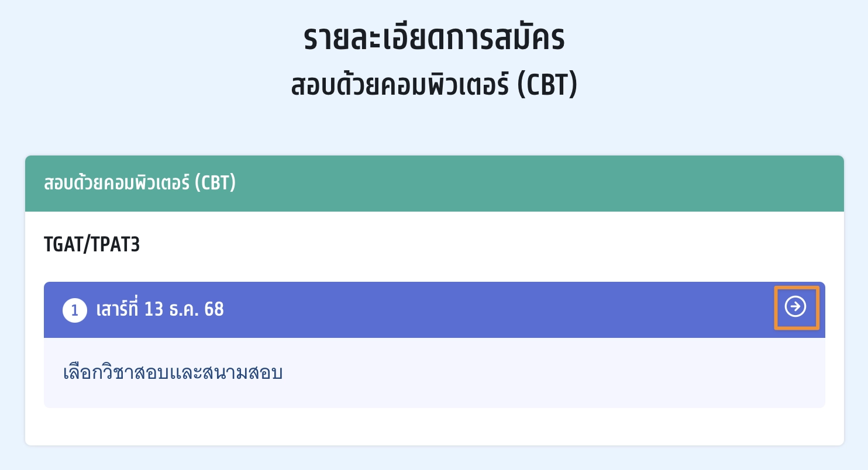Click the circled right-arrow icon on the blue bar

tap(795, 307)
